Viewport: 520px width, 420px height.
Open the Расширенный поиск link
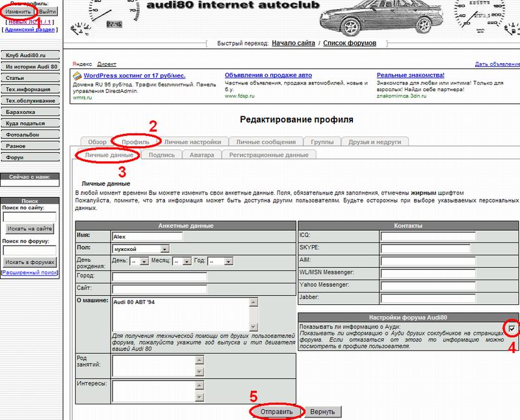(x=30, y=272)
